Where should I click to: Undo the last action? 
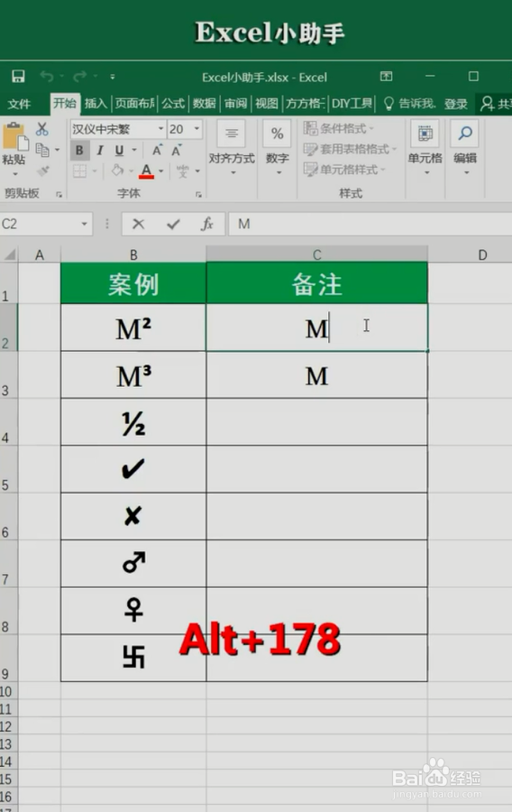click(x=47, y=77)
